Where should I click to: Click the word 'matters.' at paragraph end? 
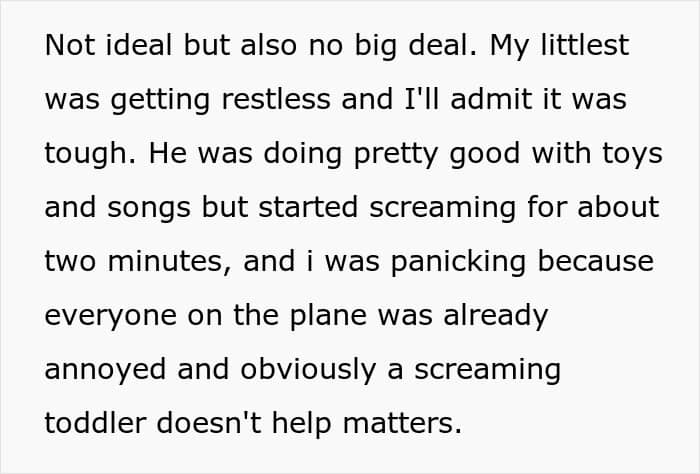(402, 423)
